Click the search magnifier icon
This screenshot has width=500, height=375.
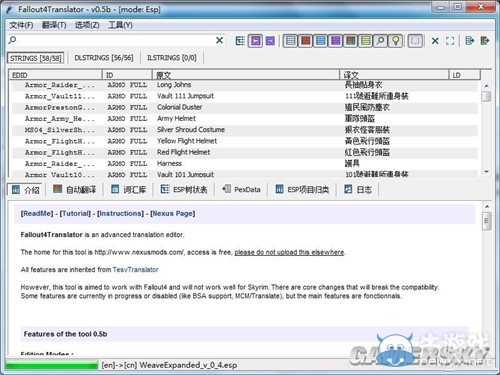tap(12, 40)
